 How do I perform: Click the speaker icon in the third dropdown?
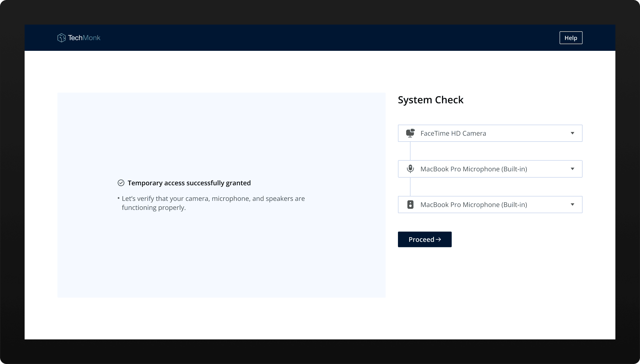[x=410, y=204]
